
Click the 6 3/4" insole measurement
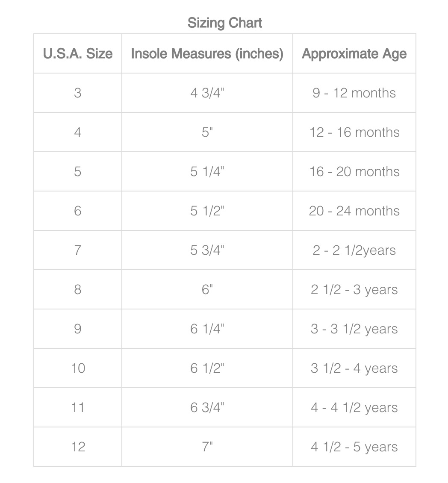coord(207,407)
